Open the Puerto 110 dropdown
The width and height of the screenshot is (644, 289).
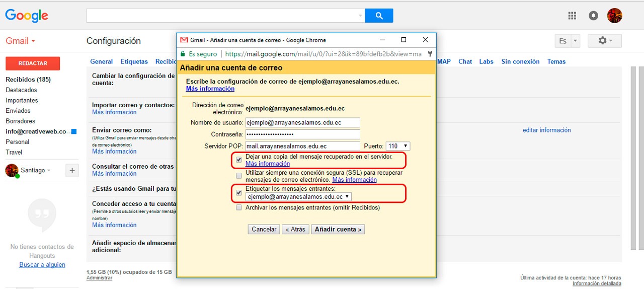398,146
